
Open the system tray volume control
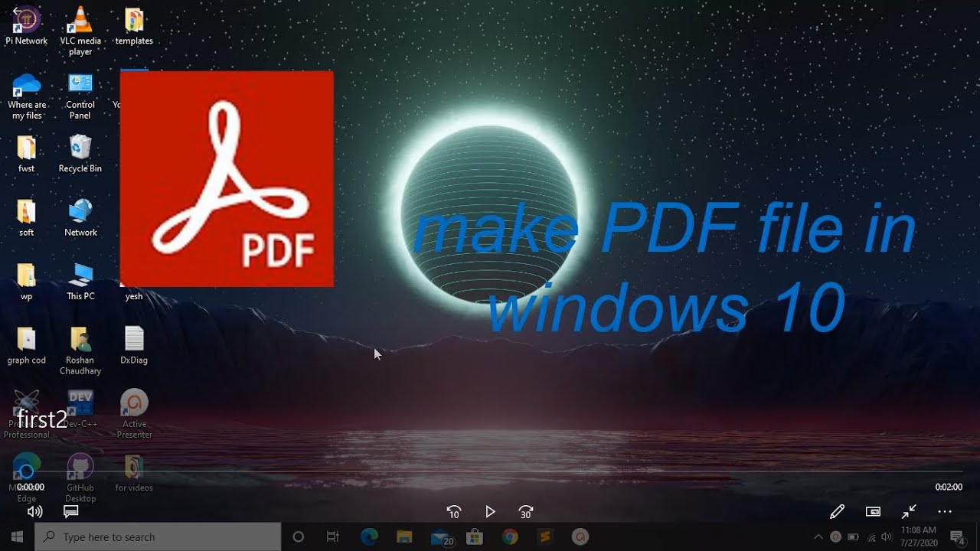[887, 536]
